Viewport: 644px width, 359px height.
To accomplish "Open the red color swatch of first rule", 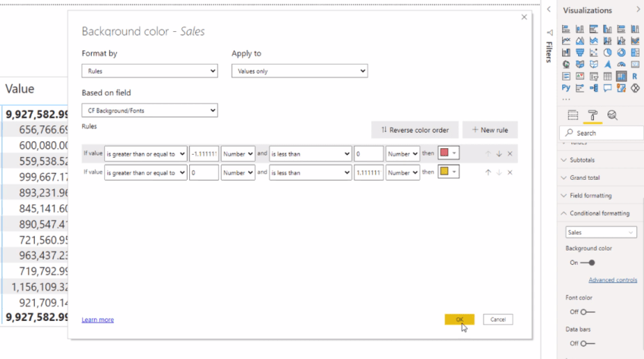I will click(x=448, y=153).
